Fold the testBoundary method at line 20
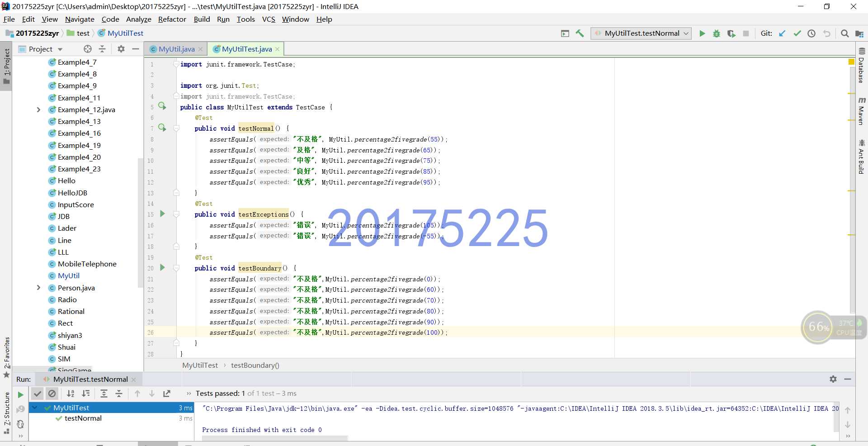Viewport: 868px width, 446px height. 177,268
